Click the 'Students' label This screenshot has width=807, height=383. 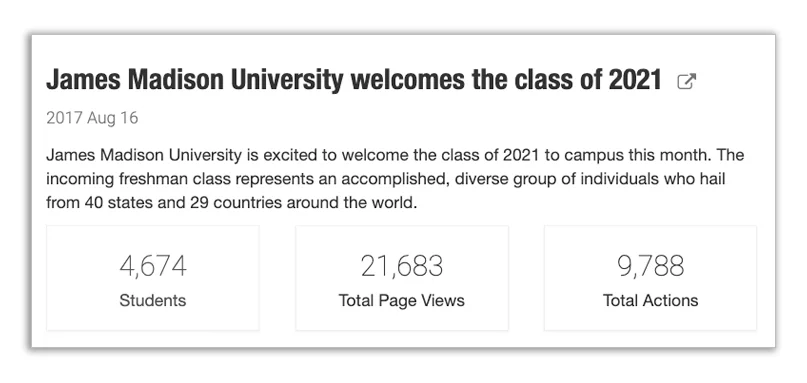pyautogui.click(x=153, y=300)
